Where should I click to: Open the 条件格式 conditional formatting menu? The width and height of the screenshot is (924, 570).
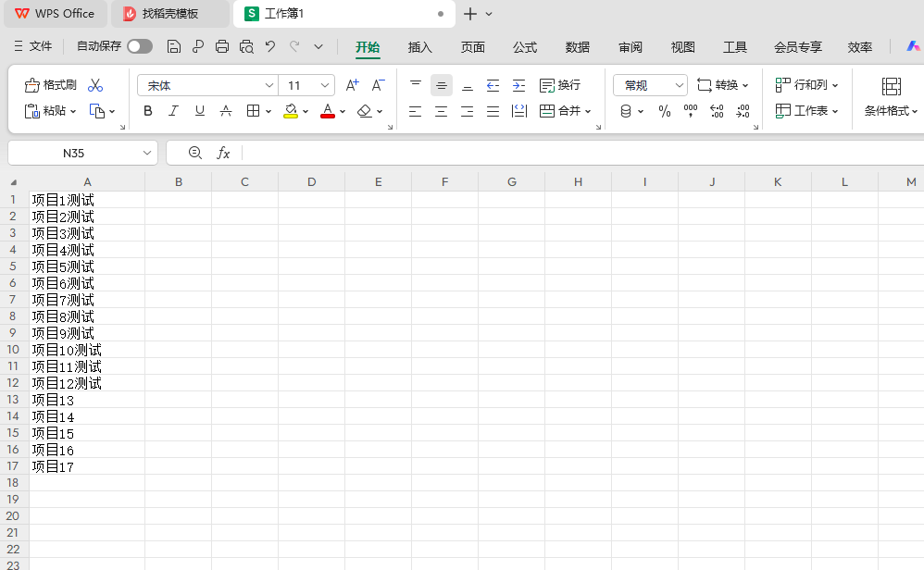click(x=889, y=111)
